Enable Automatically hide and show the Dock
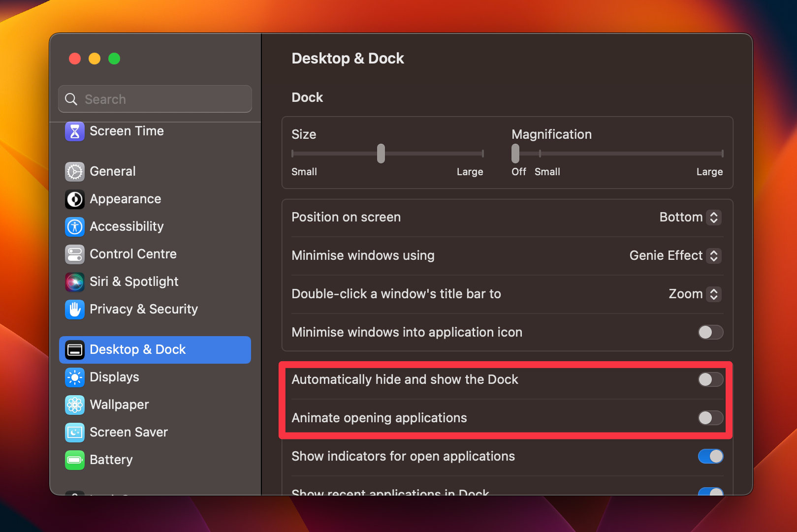Screen dimensions: 797x532 [x=710, y=379]
